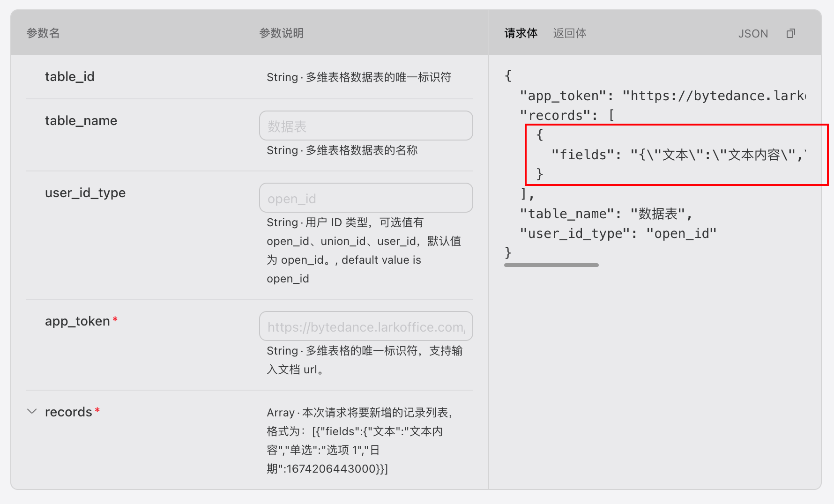Copy the JSON request body
Screen dimensions: 834x504
791,33
